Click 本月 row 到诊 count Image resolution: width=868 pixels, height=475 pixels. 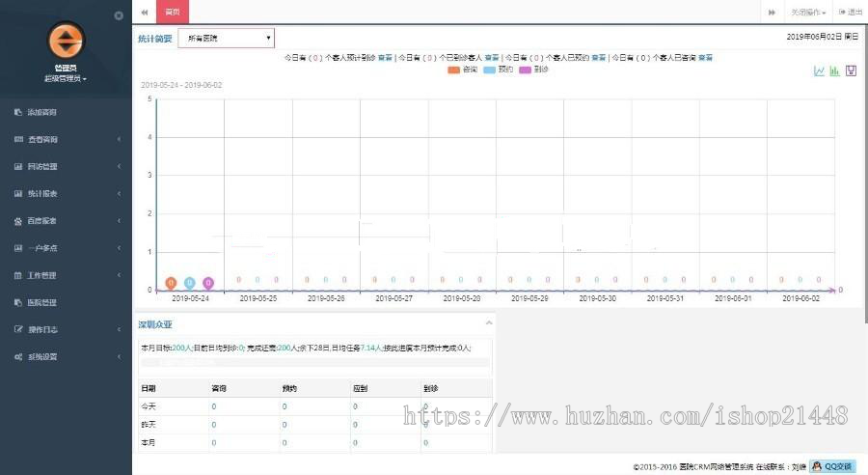pyautogui.click(x=425, y=443)
